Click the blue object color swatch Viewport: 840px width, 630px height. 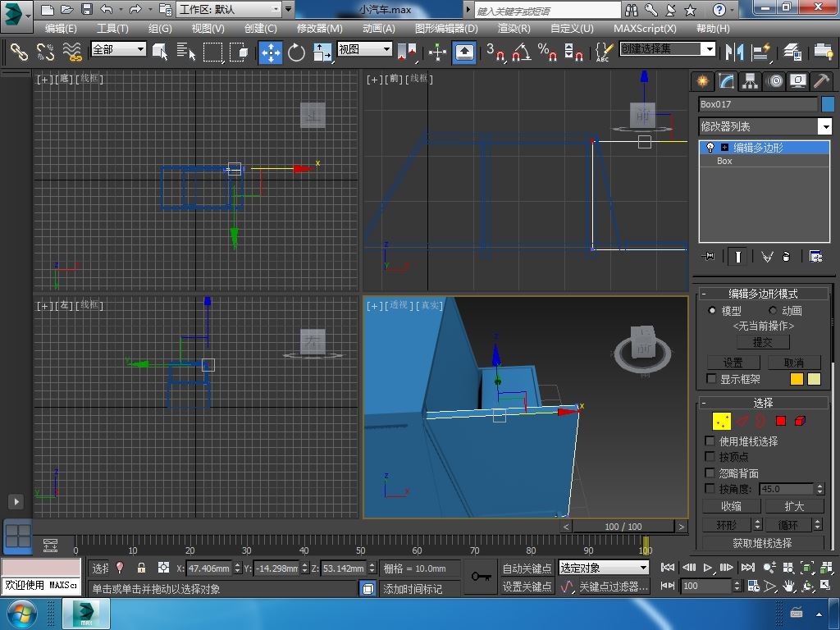click(827, 104)
